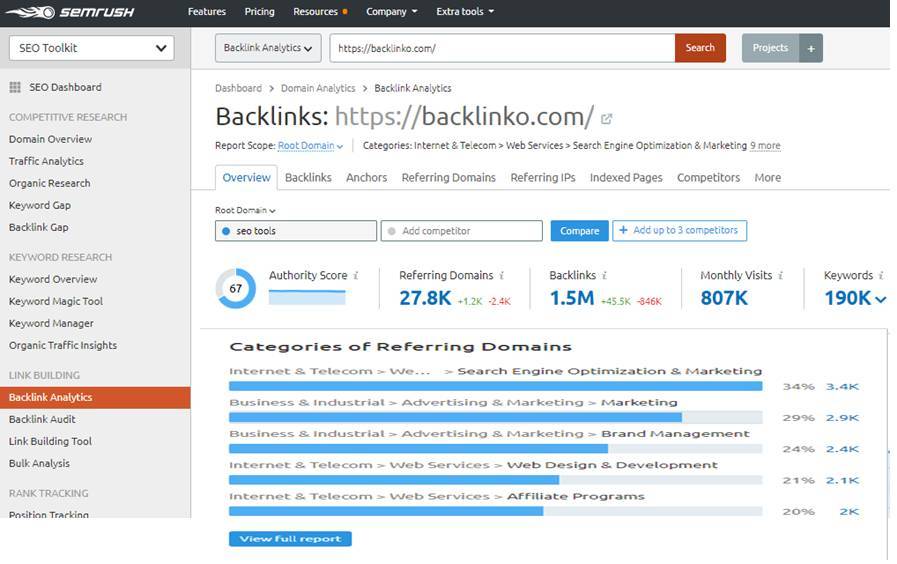
Task: Click the Authority Score 67 donut chart
Action: click(x=236, y=288)
